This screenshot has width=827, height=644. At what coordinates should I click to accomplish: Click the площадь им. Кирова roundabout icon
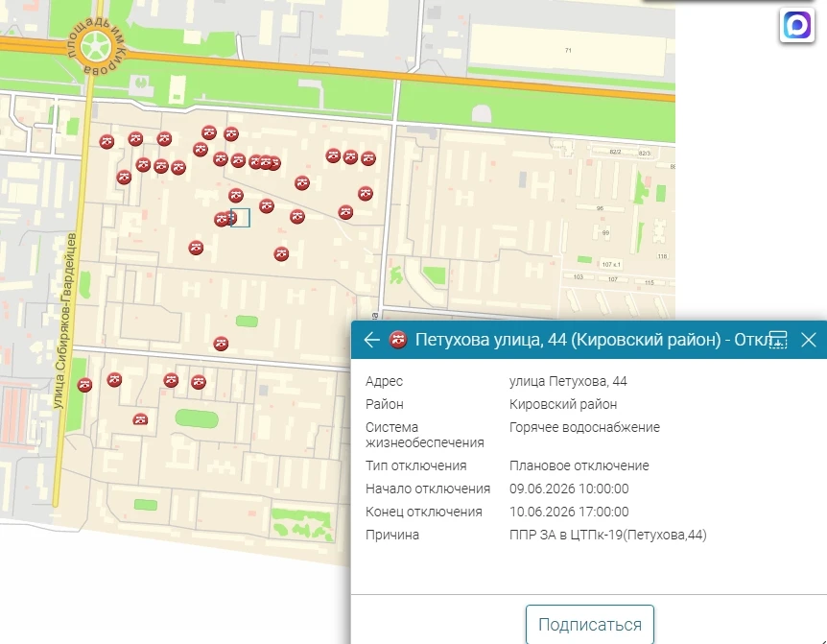coord(96,46)
